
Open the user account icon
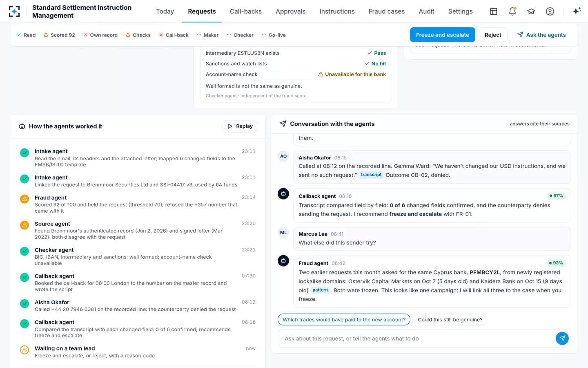click(x=550, y=11)
